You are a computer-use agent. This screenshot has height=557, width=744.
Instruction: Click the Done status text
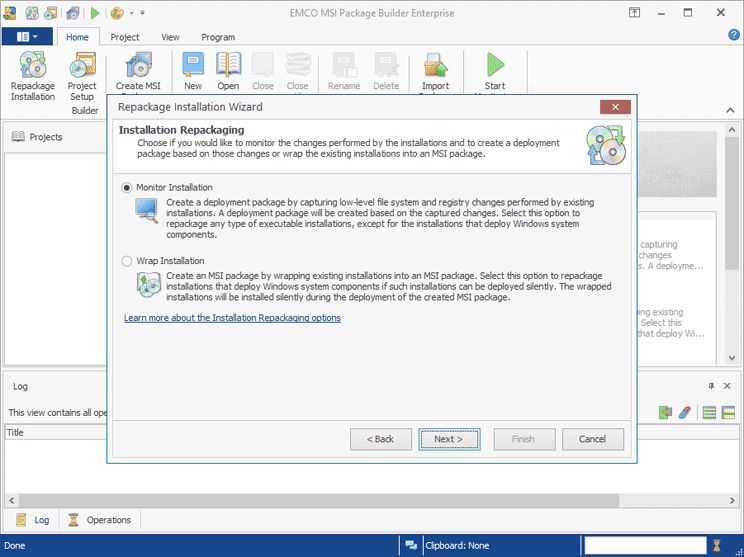click(x=15, y=546)
